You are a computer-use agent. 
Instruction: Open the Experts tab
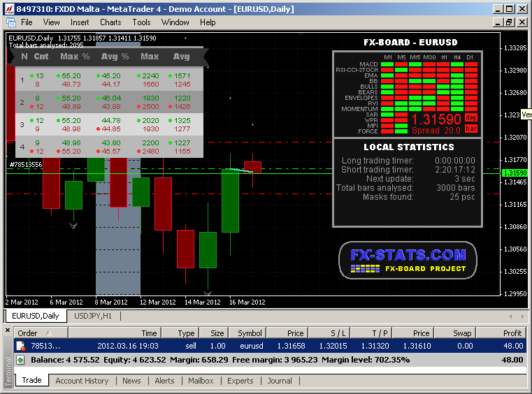[x=240, y=381]
